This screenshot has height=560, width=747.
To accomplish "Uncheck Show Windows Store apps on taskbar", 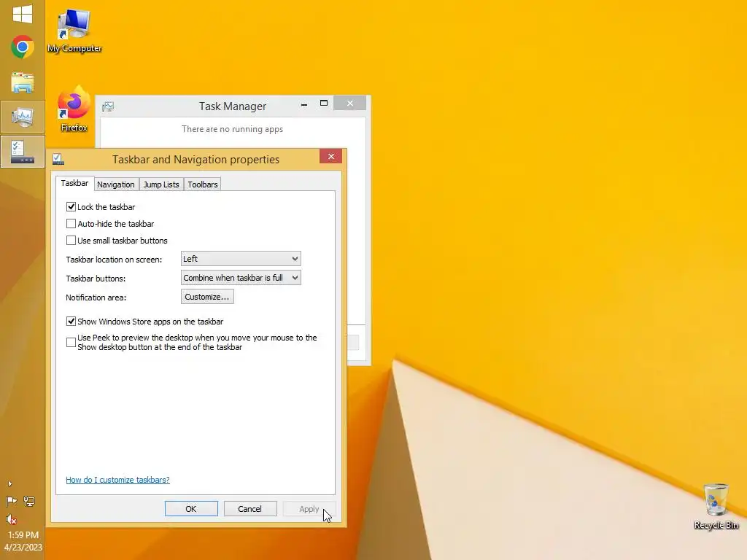I will click(71, 321).
